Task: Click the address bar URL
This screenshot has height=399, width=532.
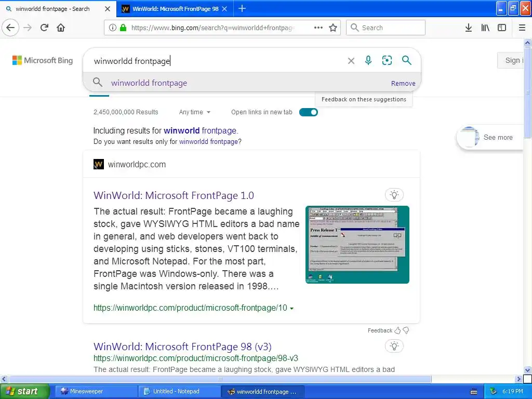Action: click(213, 28)
